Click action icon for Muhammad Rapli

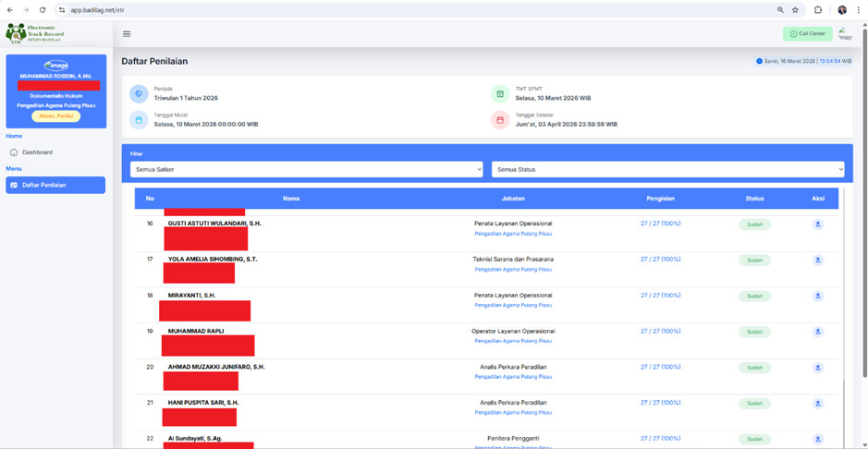[x=817, y=332]
